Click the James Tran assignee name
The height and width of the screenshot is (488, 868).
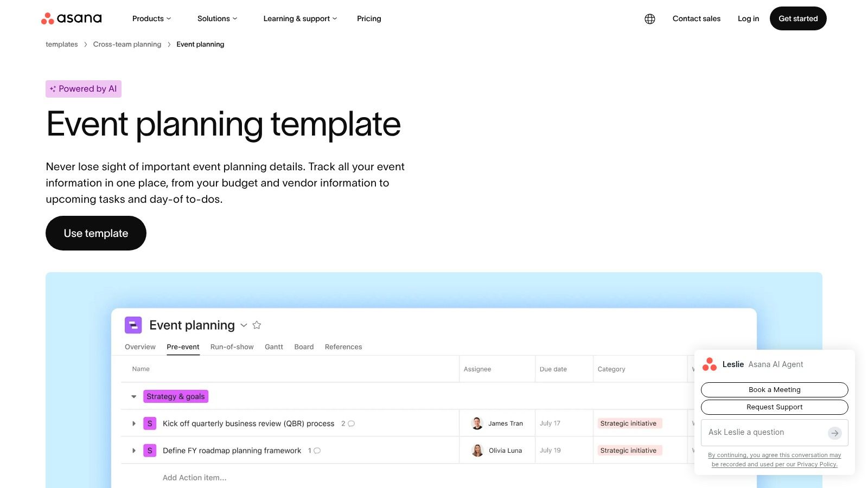[506, 423]
